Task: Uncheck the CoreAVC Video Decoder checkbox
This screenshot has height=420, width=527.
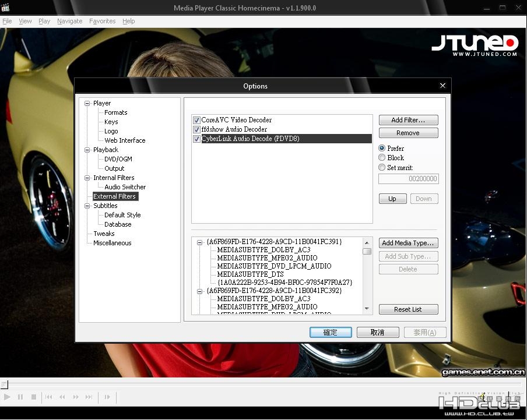Action: (x=196, y=120)
